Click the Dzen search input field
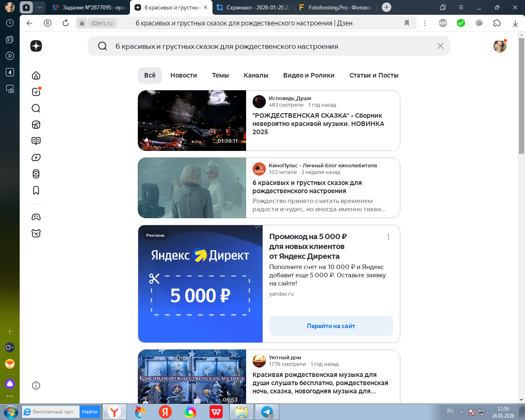The image size is (525, 420). [269, 46]
